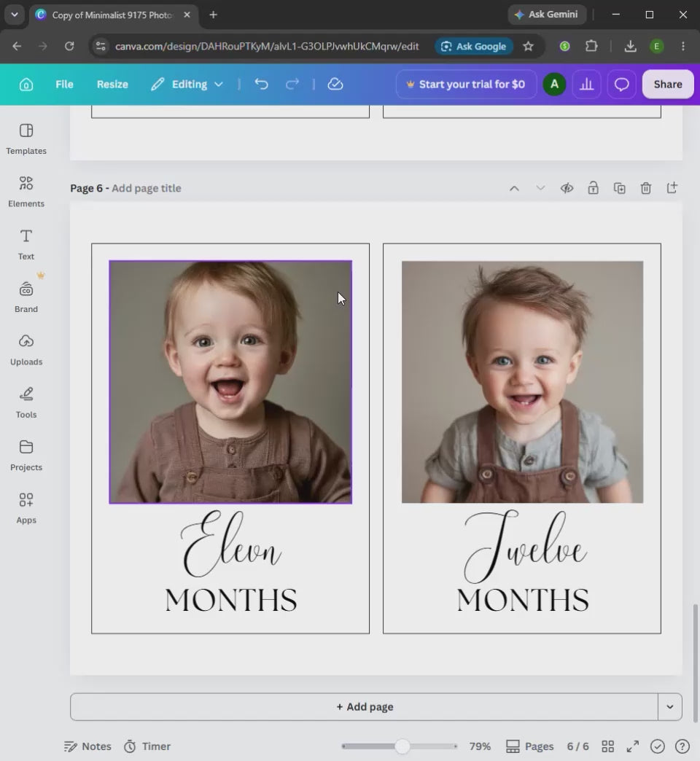Screen dimensions: 700x761
Task: Click the + Add page button
Action: [x=364, y=706]
